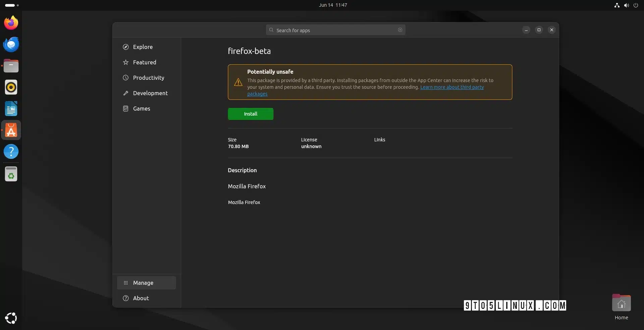Image resolution: width=644 pixels, height=330 pixels.
Task: Open the date and time calendar panel
Action: 333,5
